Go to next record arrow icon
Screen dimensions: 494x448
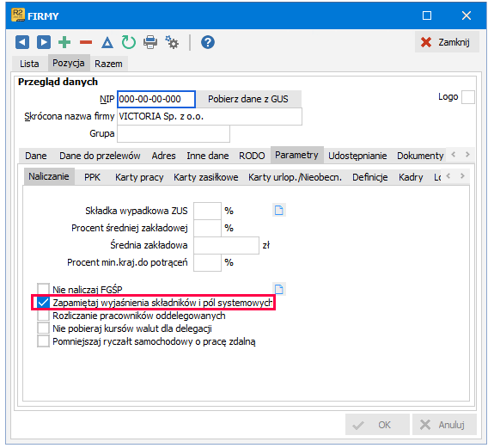[44, 42]
